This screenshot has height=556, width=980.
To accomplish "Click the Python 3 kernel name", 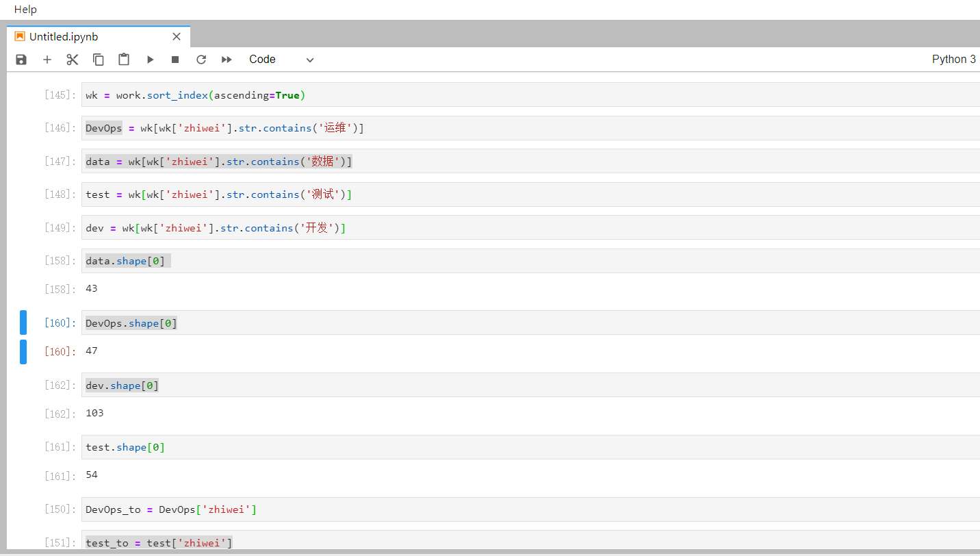I will (954, 60).
